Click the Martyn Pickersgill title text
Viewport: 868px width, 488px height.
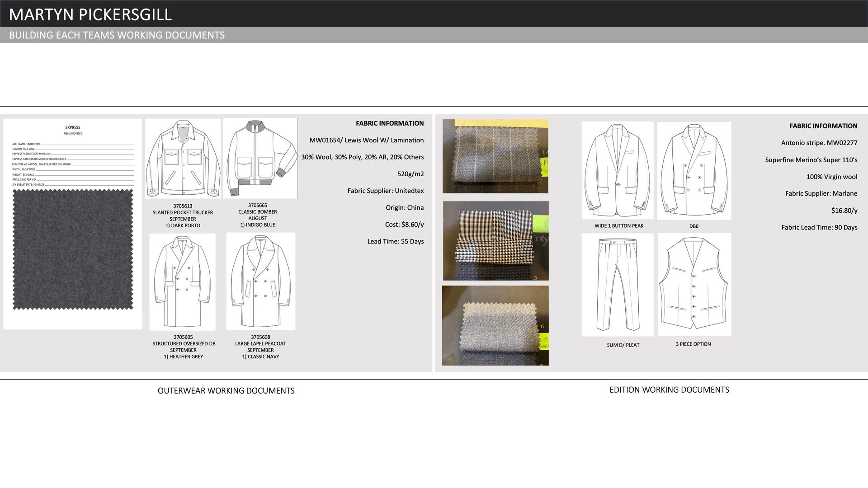90,14
